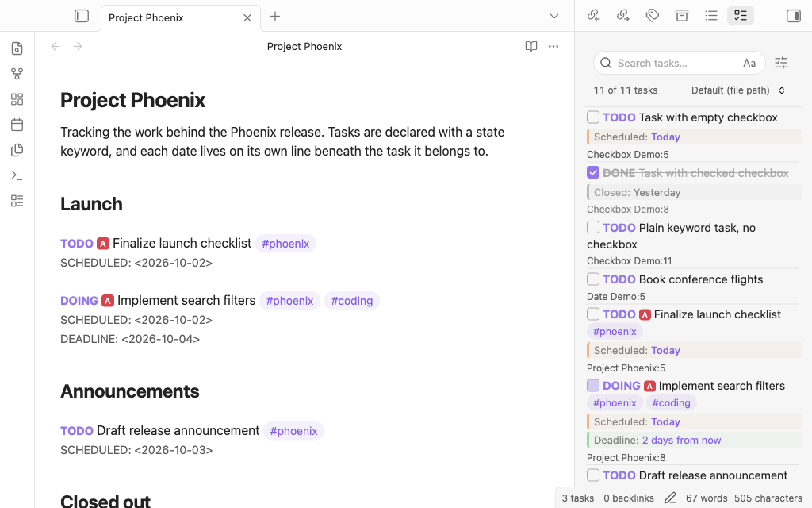
Task: Open backlinks panel icon
Action: (593, 16)
